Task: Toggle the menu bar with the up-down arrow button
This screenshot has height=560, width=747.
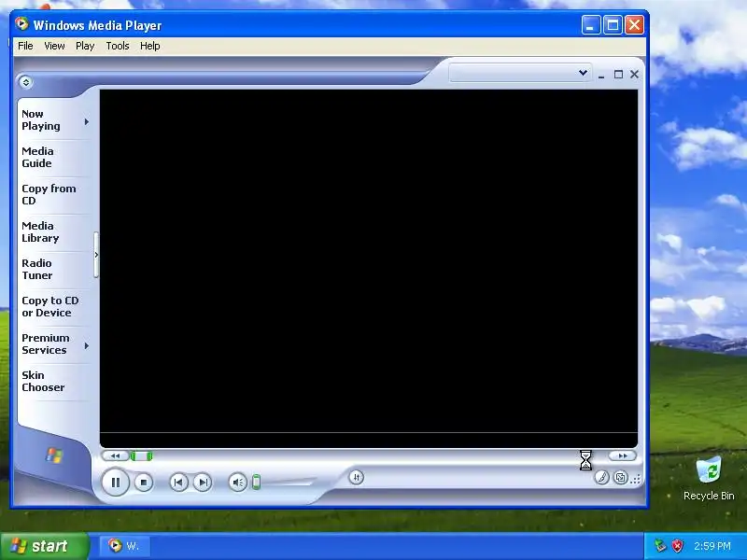Action: (26, 82)
